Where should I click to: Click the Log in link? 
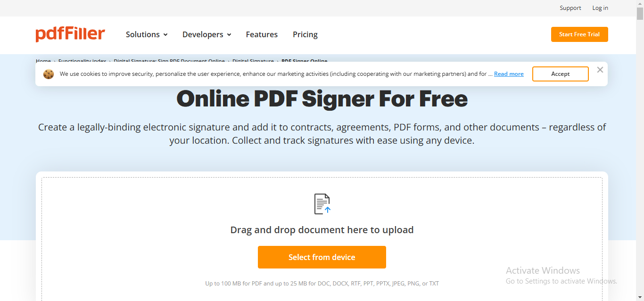pos(600,8)
